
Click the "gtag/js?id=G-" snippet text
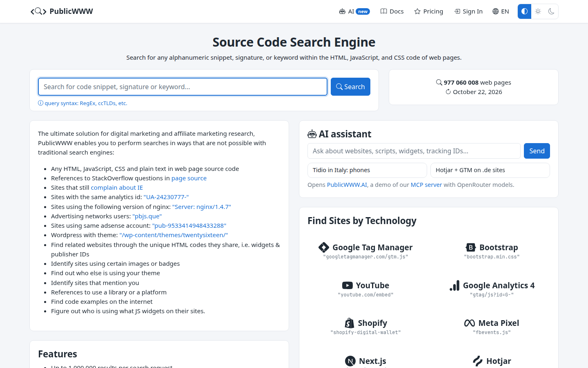492,295
